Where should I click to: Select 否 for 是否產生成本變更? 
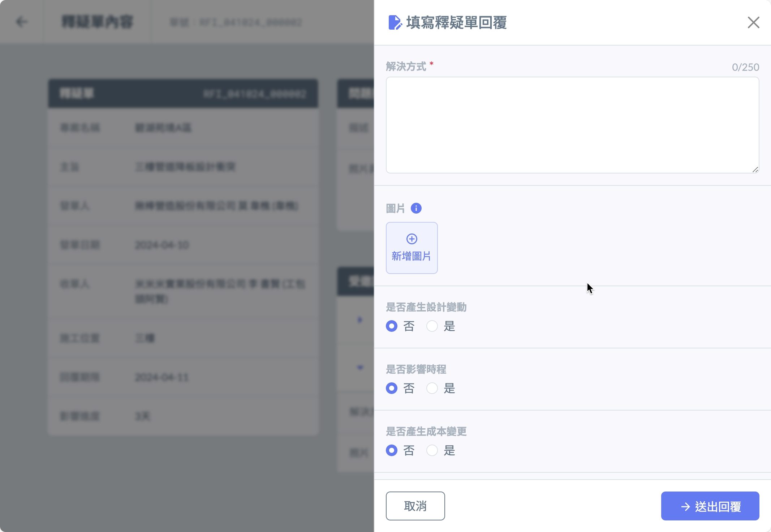click(x=392, y=450)
